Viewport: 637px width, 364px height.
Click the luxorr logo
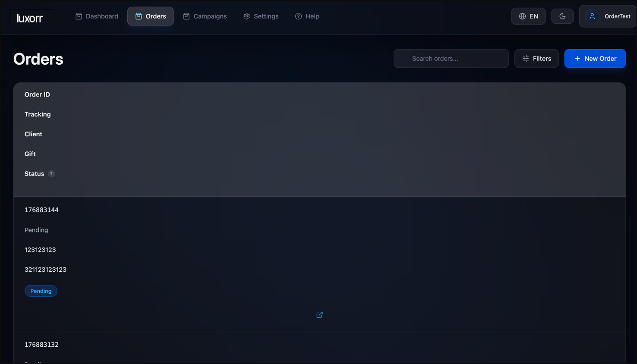coord(30,18)
